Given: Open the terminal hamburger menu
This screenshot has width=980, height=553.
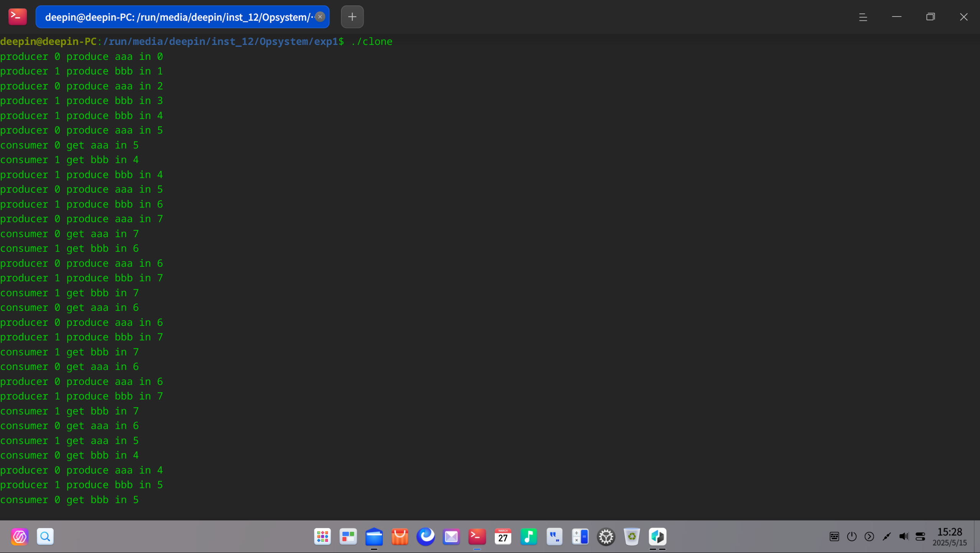Looking at the screenshot, I should tap(863, 17).
